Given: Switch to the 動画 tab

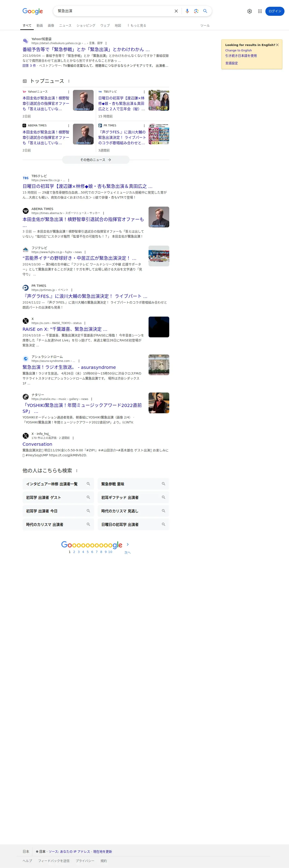Looking at the screenshot, I should (x=40, y=26).
